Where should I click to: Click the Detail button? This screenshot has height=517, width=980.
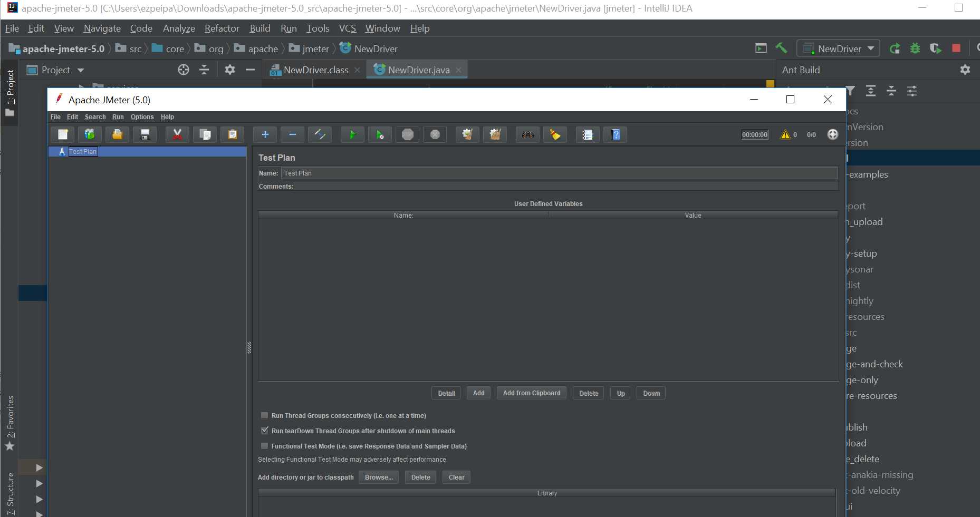coord(446,393)
